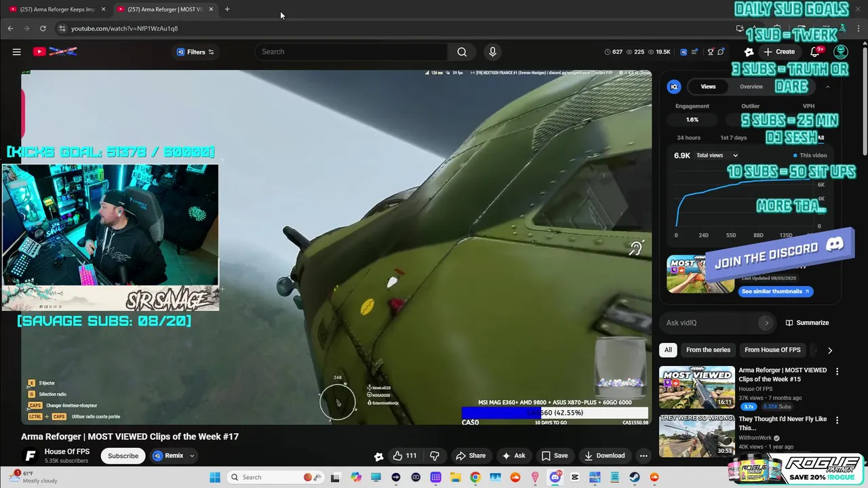Click the Ask button below the video

(x=513, y=455)
